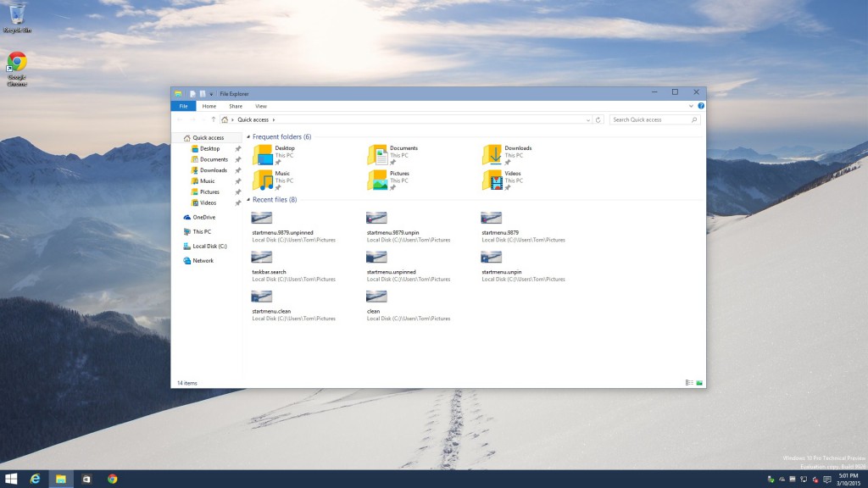Open the Home ribbon tab
The height and width of the screenshot is (488, 868).
(x=209, y=106)
